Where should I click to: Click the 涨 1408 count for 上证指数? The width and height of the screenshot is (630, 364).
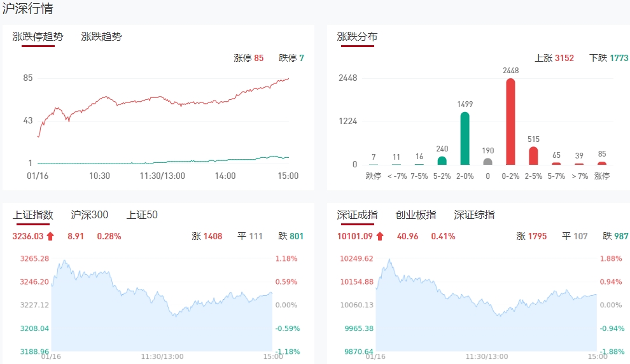point(207,236)
